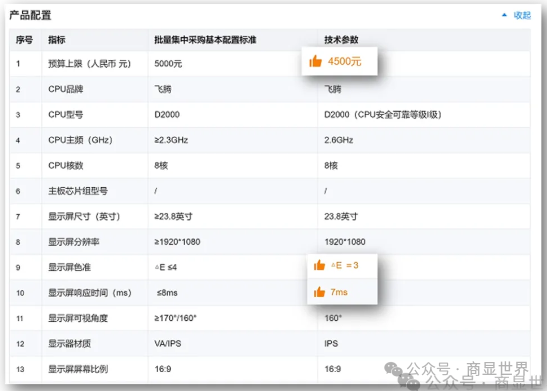
Task: Select the CPU品牌 row label
Action: 66,89
